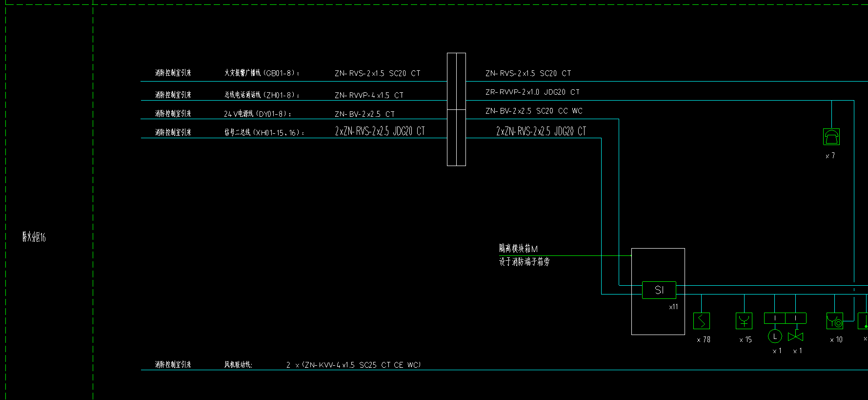
Task: Select the 风机联动线 label
Action: click(x=238, y=365)
